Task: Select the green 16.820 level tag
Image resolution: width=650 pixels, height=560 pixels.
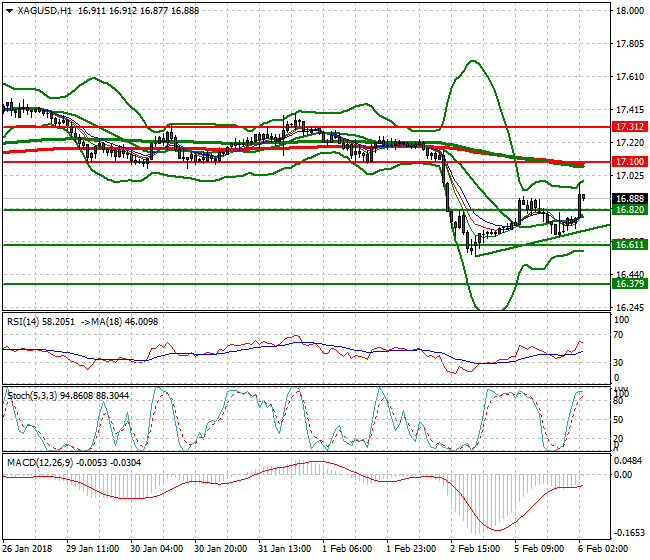Action: tap(628, 210)
